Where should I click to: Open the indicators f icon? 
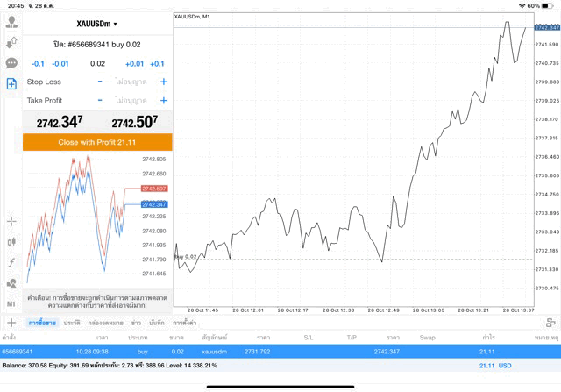point(11,262)
